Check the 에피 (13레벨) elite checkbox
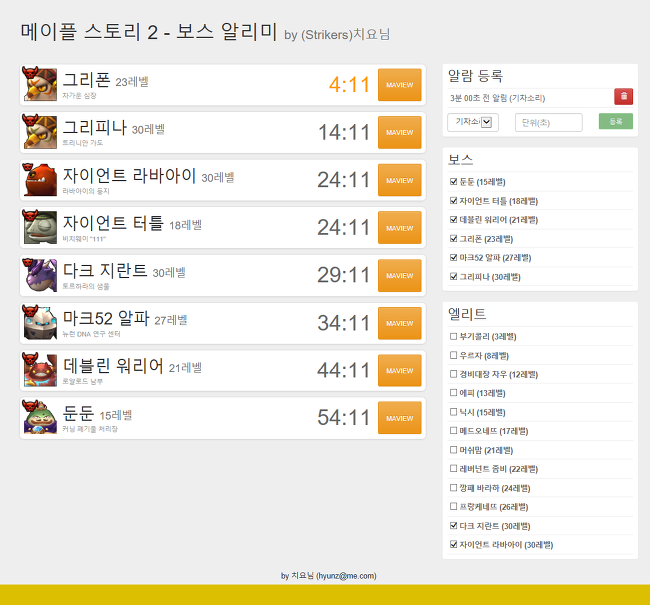This screenshot has height=605, width=650. tap(453, 393)
